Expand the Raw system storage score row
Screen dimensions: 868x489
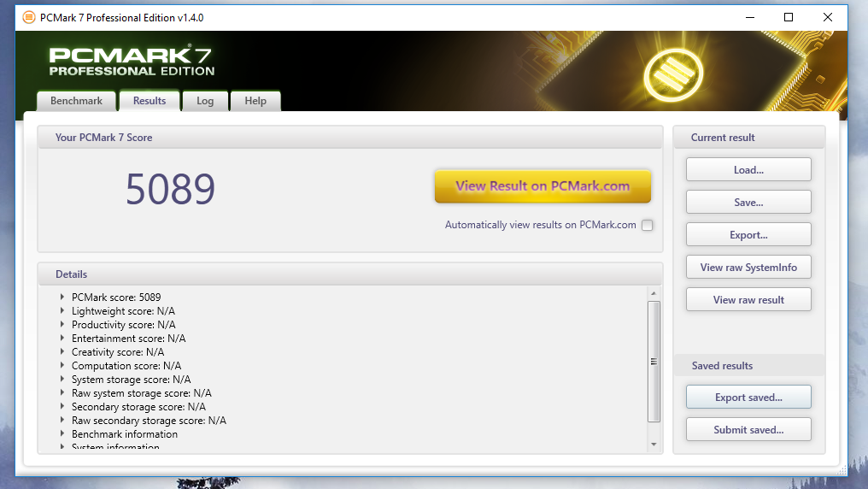point(62,392)
